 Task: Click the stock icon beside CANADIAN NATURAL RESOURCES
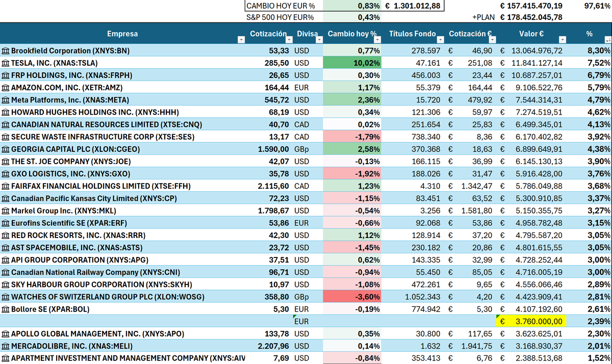pyautogui.click(x=6, y=124)
